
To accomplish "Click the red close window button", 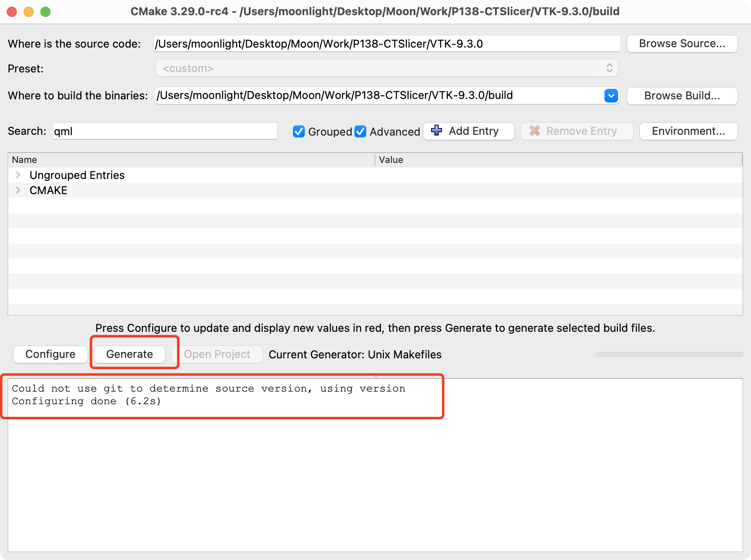I will click(12, 11).
